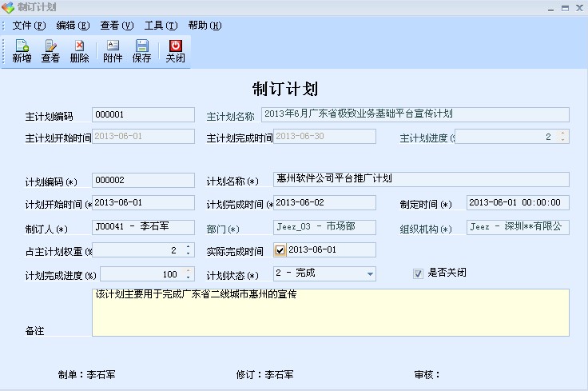Increase 占主计划权重 with up arrow
This screenshot has width=588, height=391.
click(188, 246)
